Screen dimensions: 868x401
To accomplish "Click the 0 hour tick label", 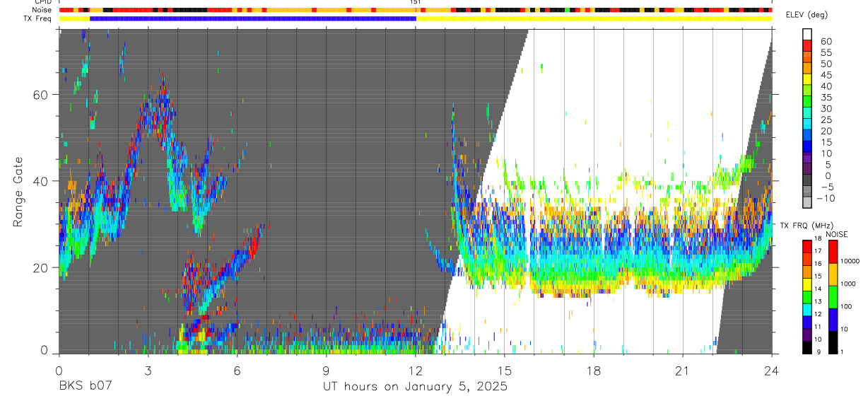I will coord(59,371).
